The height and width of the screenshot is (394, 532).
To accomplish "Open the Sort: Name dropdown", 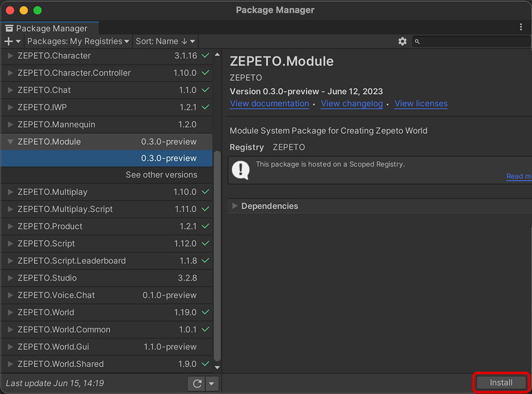I will pyautogui.click(x=165, y=42).
